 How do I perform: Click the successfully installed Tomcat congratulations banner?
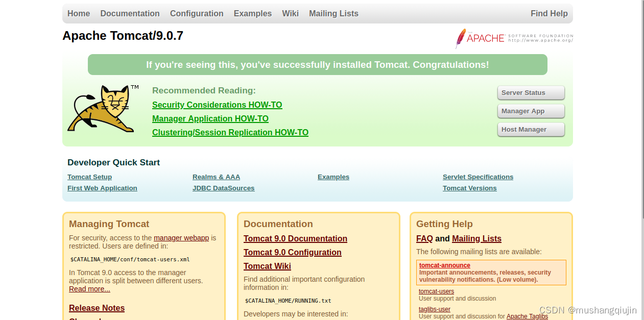click(318, 65)
